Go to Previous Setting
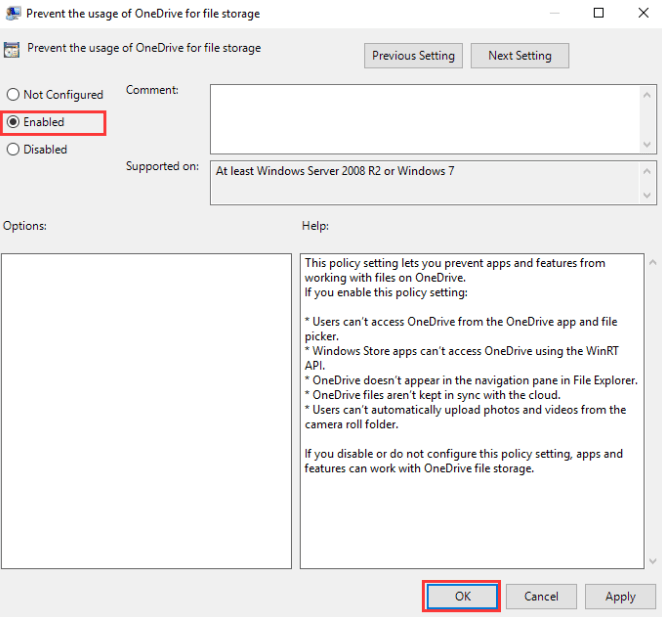662x617 pixels. (413, 56)
